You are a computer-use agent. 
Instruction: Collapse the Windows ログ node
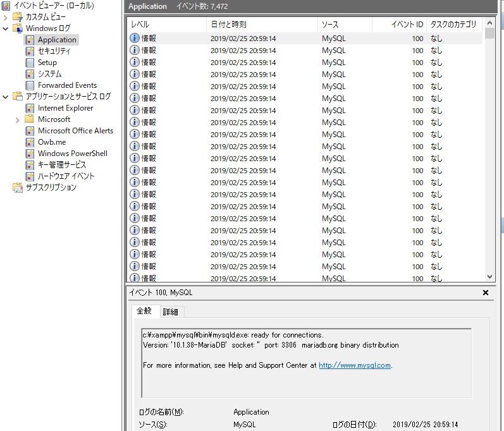[6, 28]
